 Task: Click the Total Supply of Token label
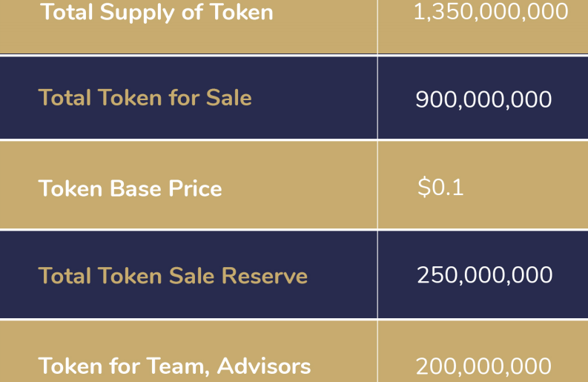(156, 13)
